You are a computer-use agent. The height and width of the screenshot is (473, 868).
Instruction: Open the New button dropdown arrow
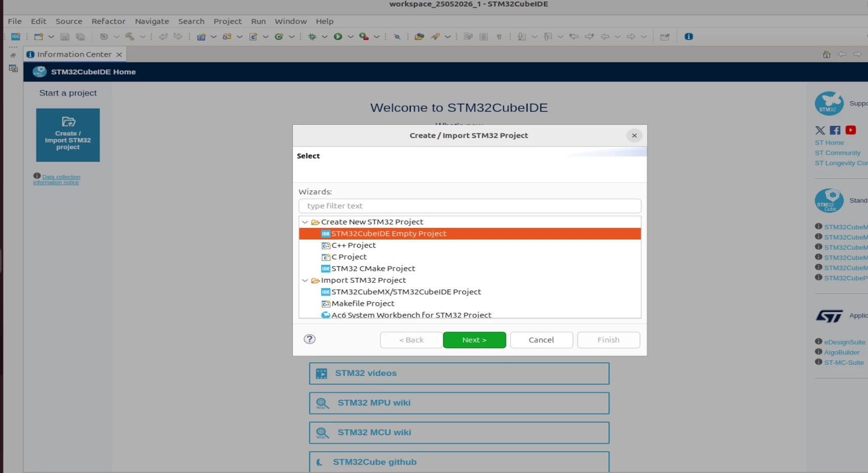[x=51, y=36]
